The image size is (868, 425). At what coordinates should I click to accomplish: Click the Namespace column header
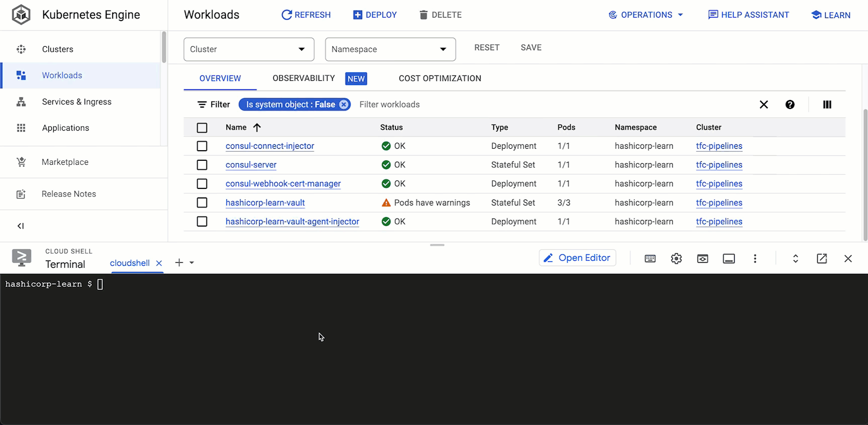[636, 128]
